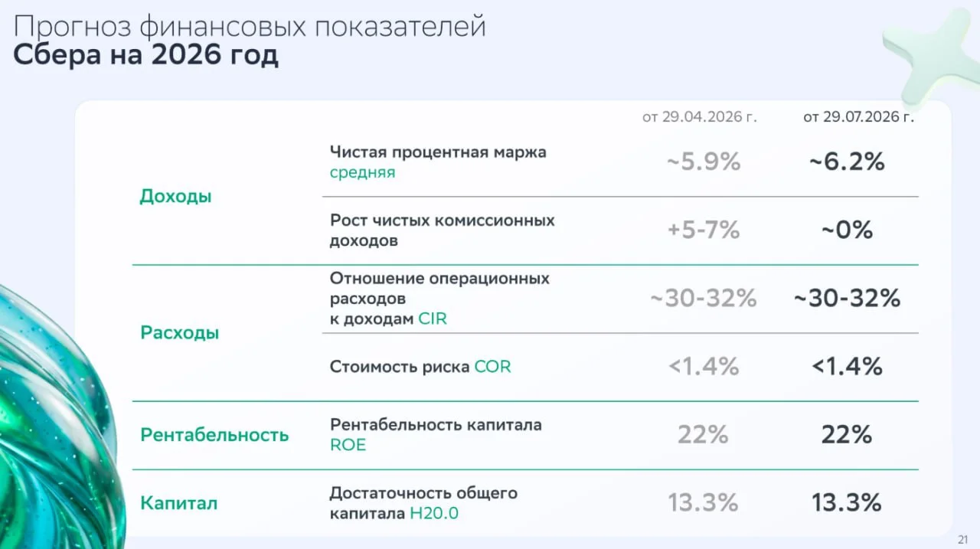Click the green ROE abbreviation
Image resolution: width=980 pixels, height=549 pixels.
click(348, 445)
